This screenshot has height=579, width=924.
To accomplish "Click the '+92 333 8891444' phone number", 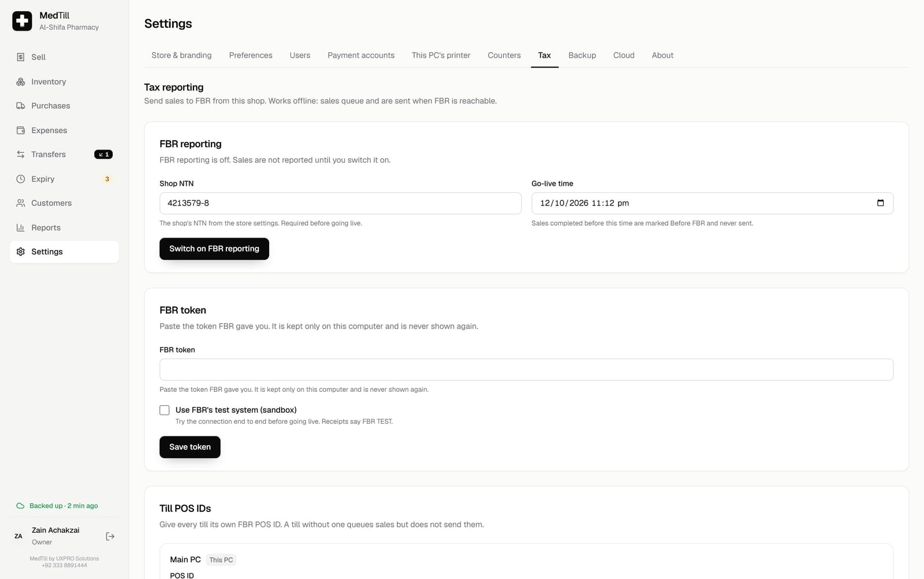I will coord(64,565).
